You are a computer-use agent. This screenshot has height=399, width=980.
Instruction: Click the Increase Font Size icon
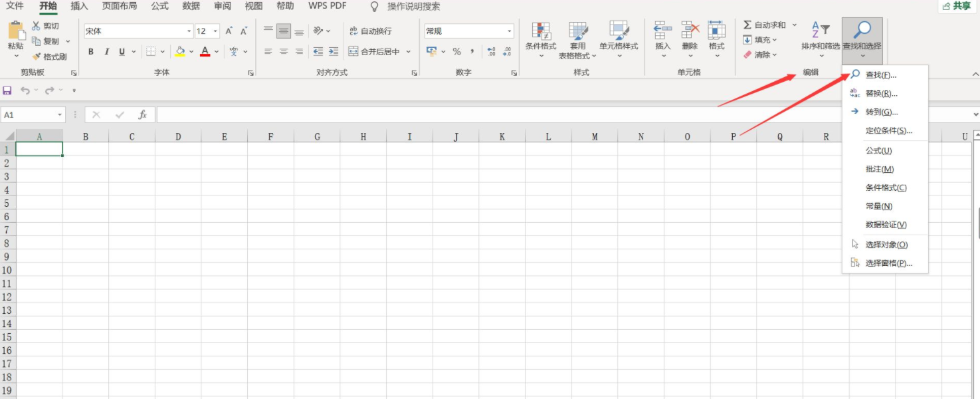pos(229,31)
